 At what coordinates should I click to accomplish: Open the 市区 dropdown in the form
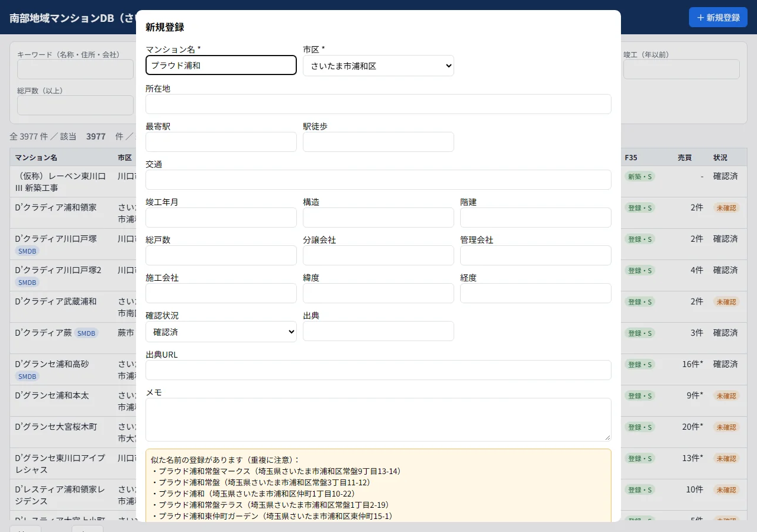pos(378,66)
